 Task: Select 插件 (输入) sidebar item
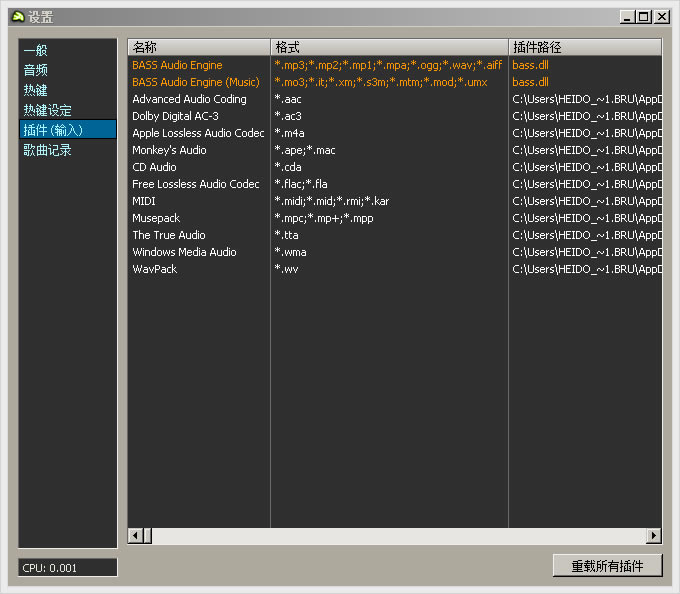click(53, 130)
